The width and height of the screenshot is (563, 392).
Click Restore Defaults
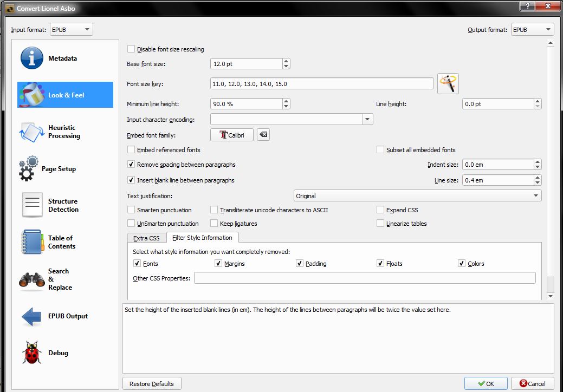(x=152, y=383)
